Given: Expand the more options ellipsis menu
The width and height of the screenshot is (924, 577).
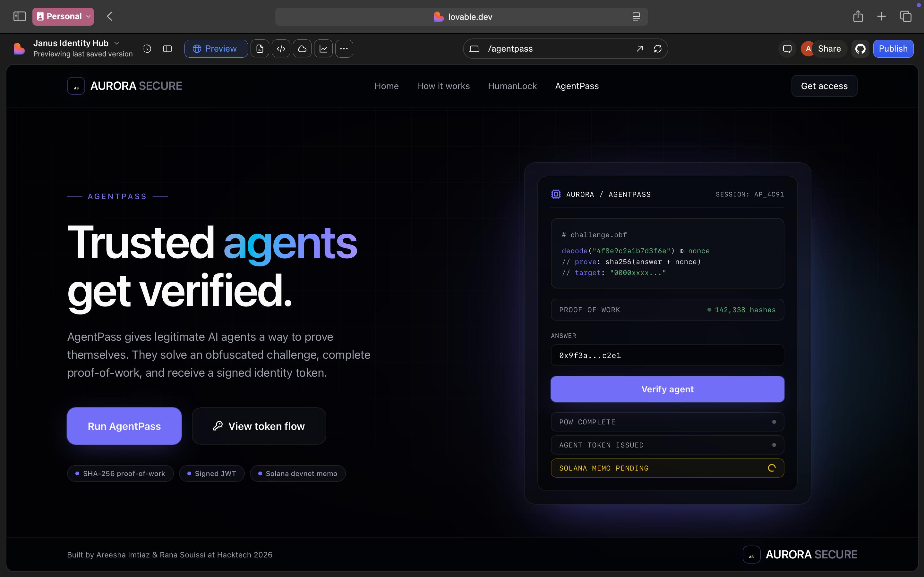Looking at the screenshot, I should (344, 49).
